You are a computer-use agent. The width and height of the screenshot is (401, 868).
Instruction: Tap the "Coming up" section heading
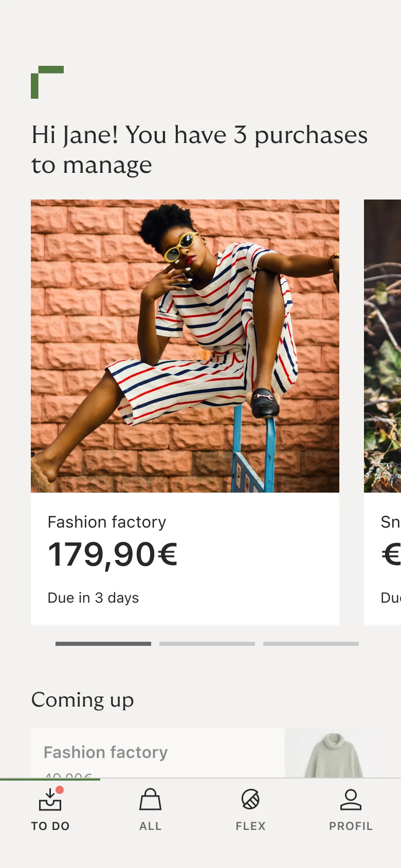[x=83, y=700]
